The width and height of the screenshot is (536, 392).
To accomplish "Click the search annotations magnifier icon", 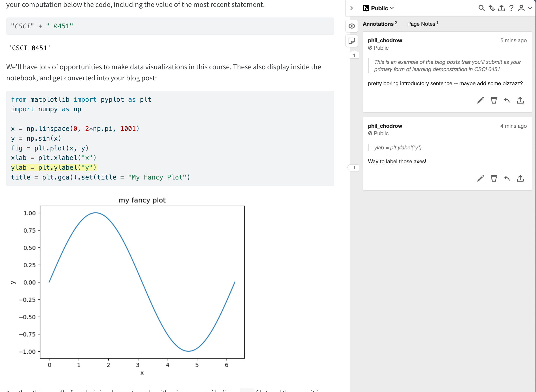I will click(481, 8).
